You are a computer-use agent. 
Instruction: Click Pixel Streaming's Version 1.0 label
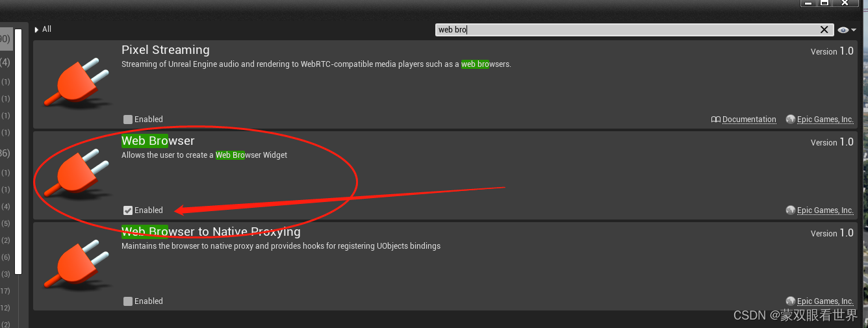tap(832, 51)
